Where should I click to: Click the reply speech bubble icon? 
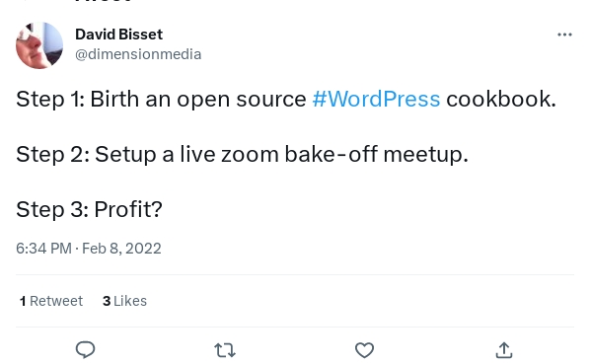(x=86, y=350)
